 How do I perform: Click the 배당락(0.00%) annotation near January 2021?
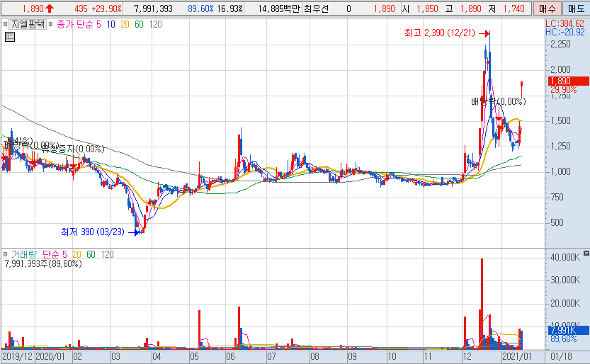point(499,101)
